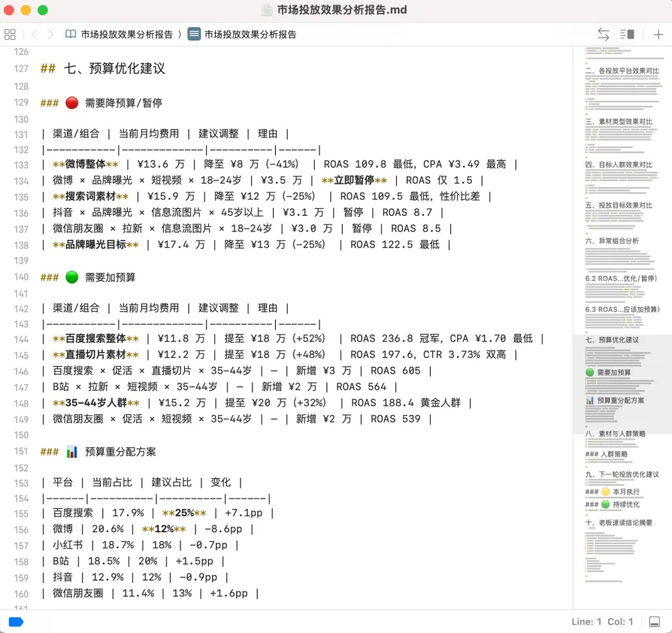Click bold text 直播切片素材 on line 145
This screenshot has height=633, width=672.
coord(95,354)
